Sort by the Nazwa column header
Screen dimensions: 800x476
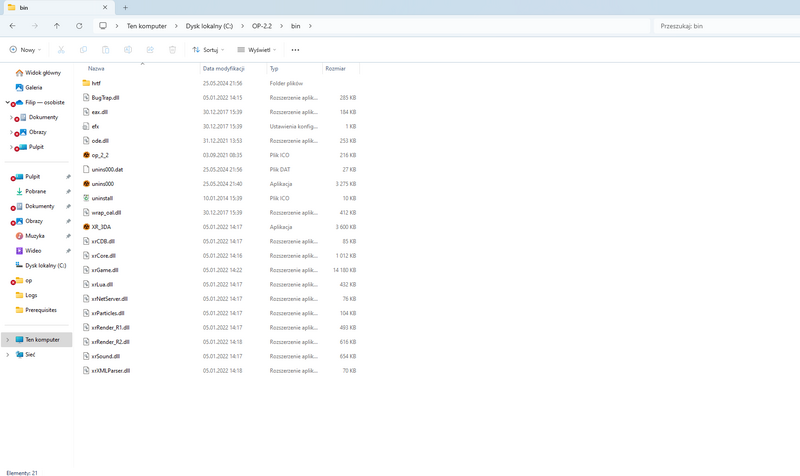tap(96, 69)
